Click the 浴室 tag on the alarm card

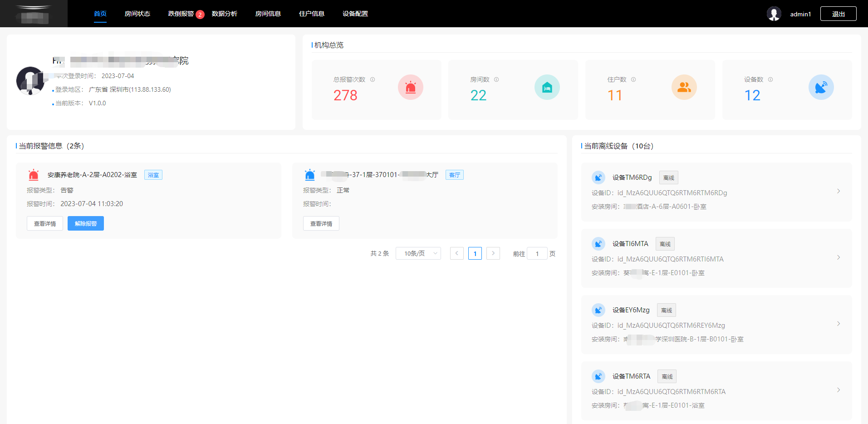click(x=153, y=175)
